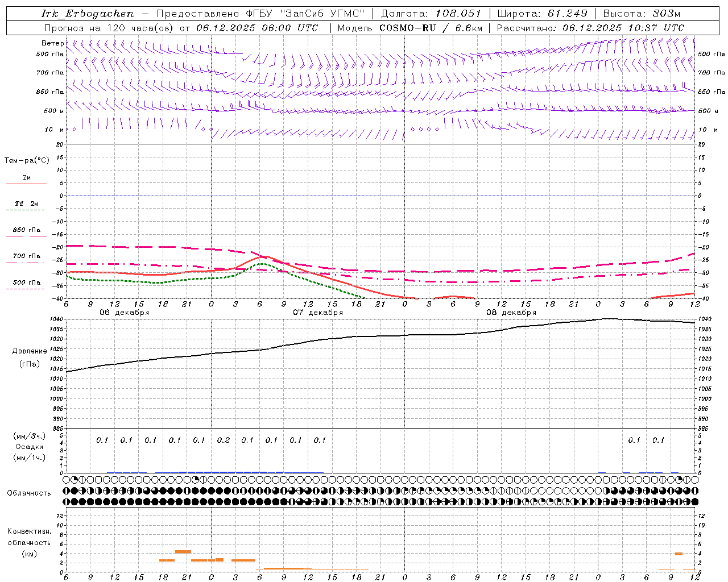Click the Высота 303м elevation value
The height and width of the screenshot is (582, 728).
(x=666, y=14)
